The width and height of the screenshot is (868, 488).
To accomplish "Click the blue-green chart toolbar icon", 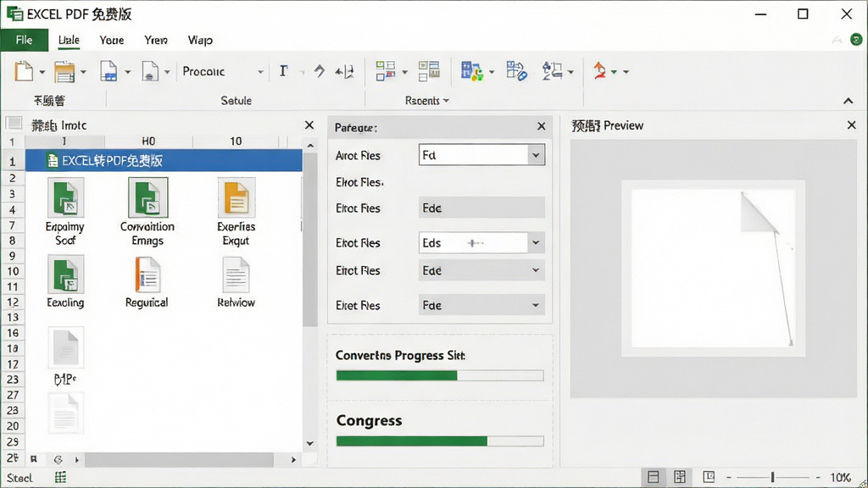I will pos(472,71).
